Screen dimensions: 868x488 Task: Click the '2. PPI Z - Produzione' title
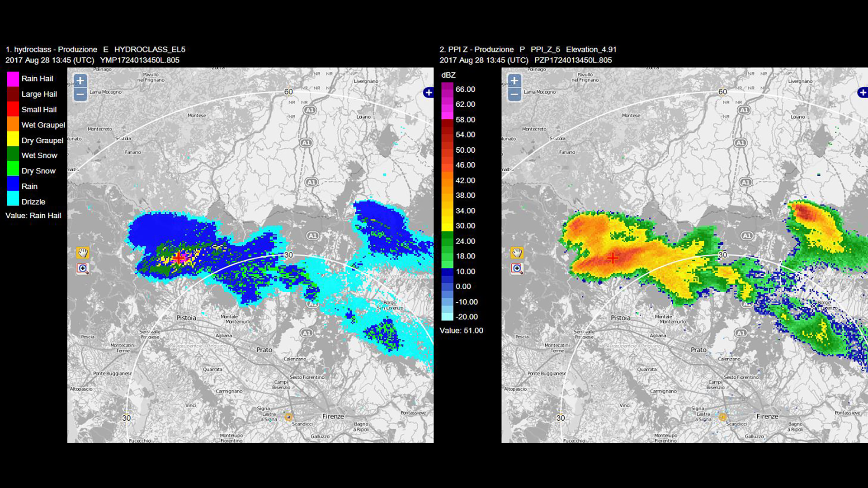click(476, 49)
